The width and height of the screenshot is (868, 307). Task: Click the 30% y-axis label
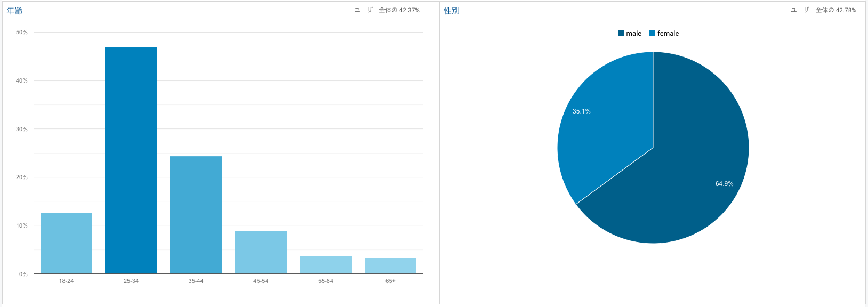point(22,129)
